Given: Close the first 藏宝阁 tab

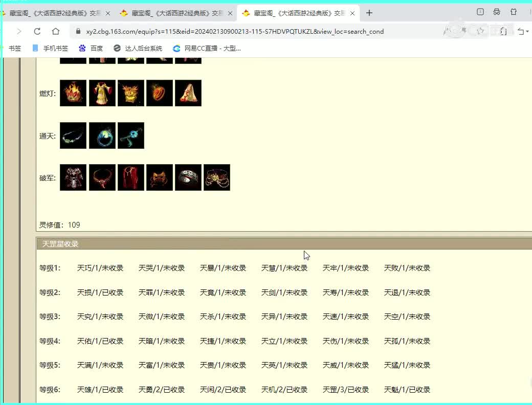Looking at the screenshot, I should click(x=108, y=13).
